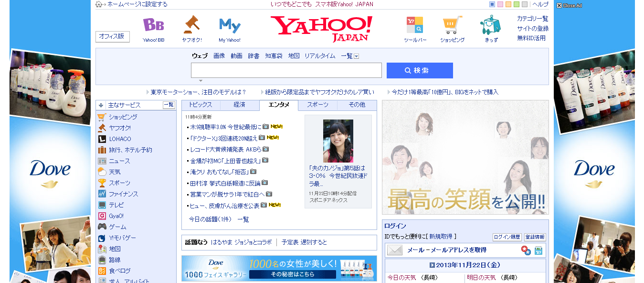The height and width of the screenshot is (283, 644).
Task: Select the blue theme color swatch
Action: tap(492, 4)
